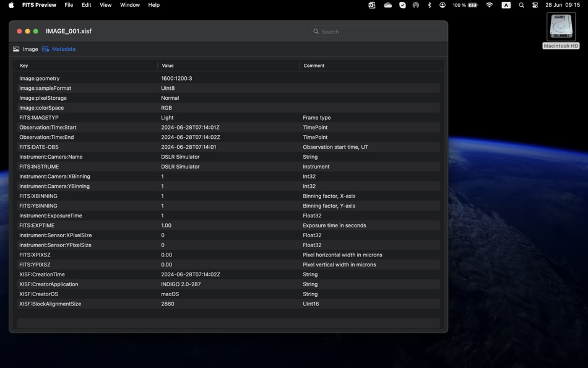588x368 pixels.
Task: Click the INDIGO 2.0-287 value
Action: (x=181, y=284)
